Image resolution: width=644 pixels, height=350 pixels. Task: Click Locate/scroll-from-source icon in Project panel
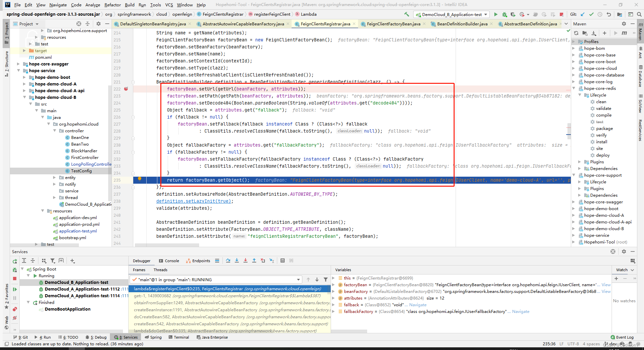[79, 24]
